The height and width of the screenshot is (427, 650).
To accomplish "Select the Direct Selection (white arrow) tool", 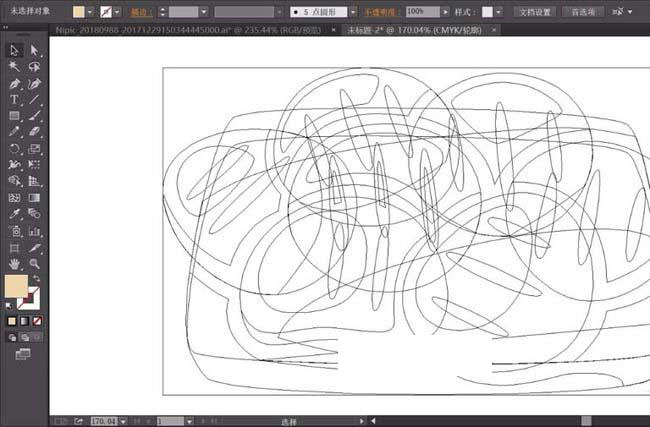I will (34, 51).
